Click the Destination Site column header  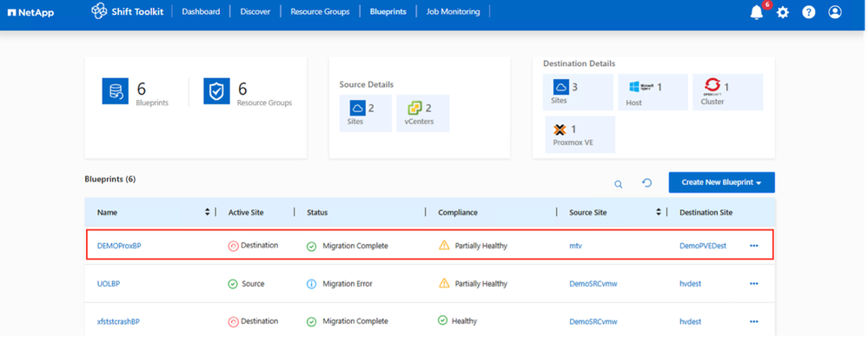pyautogui.click(x=706, y=213)
